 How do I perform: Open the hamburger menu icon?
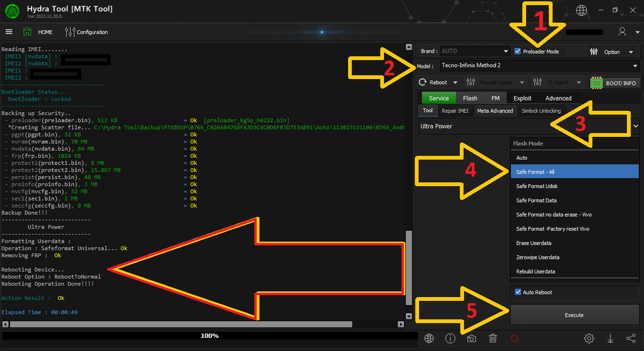pos(9,32)
